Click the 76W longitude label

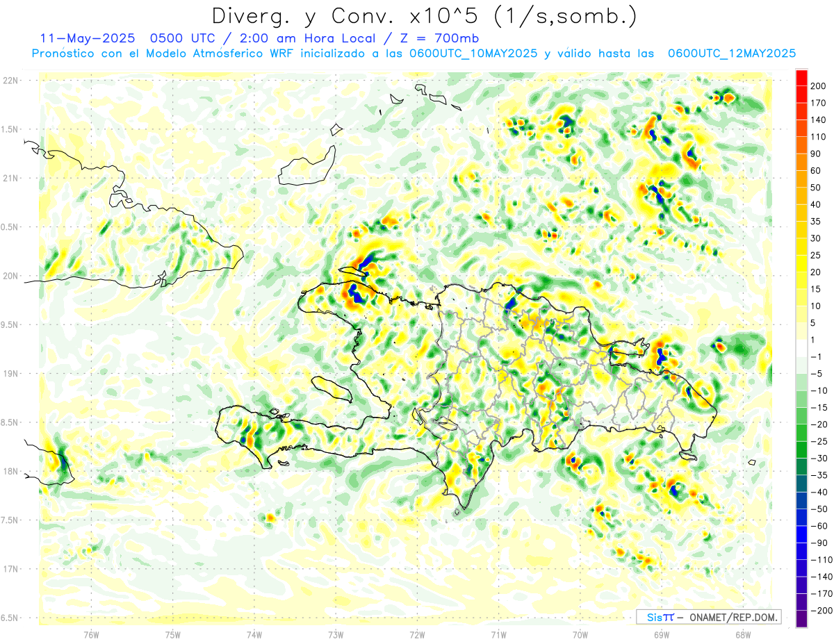point(92,634)
